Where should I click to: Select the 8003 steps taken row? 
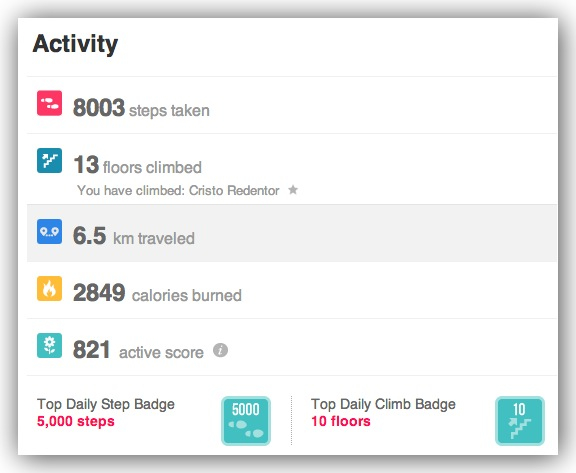pyautogui.click(x=292, y=105)
